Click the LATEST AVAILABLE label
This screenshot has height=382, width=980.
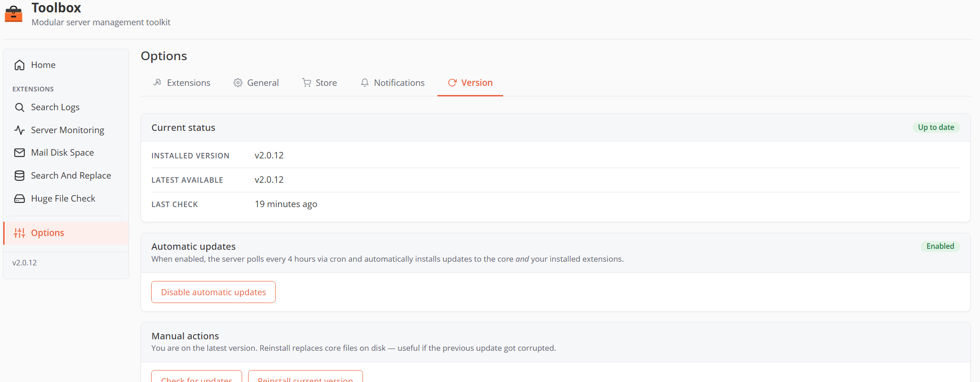(x=187, y=180)
